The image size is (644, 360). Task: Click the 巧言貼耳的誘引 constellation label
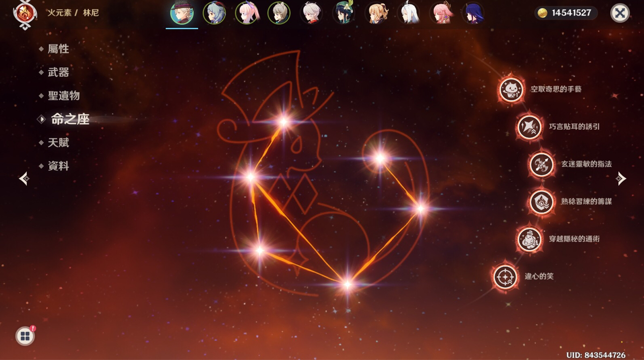point(574,127)
